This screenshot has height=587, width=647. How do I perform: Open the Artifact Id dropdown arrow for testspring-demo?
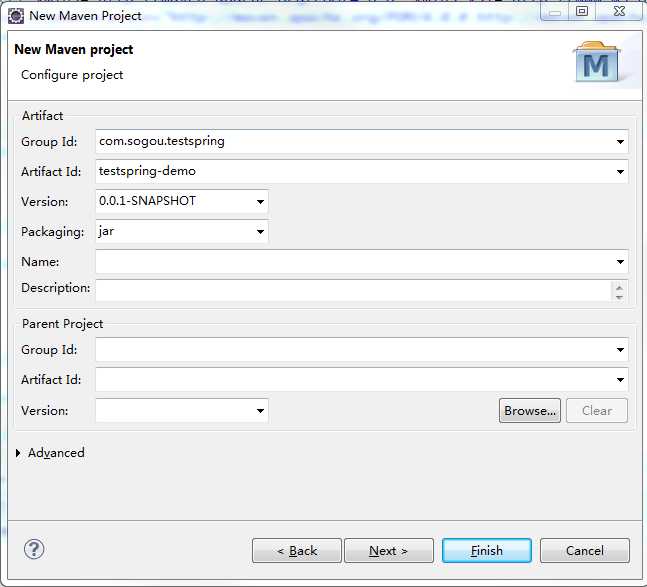[620, 172]
